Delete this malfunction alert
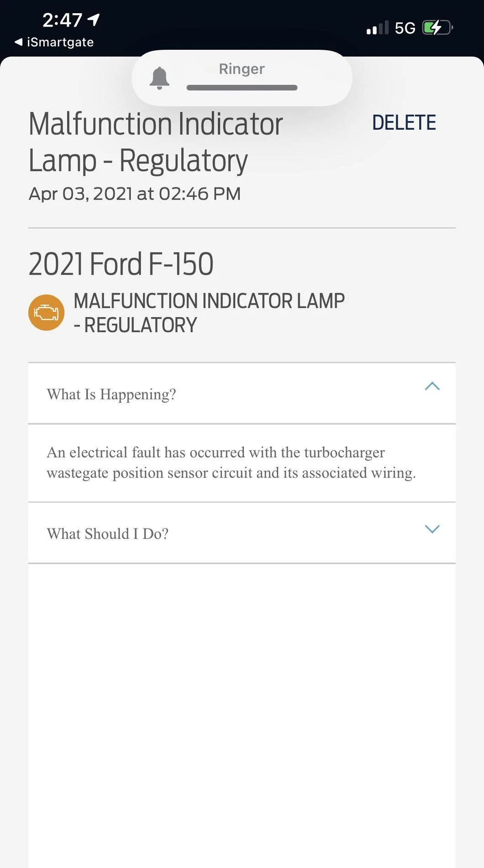The width and height of the screenshot is (484, 868). (x=404, y=123)
